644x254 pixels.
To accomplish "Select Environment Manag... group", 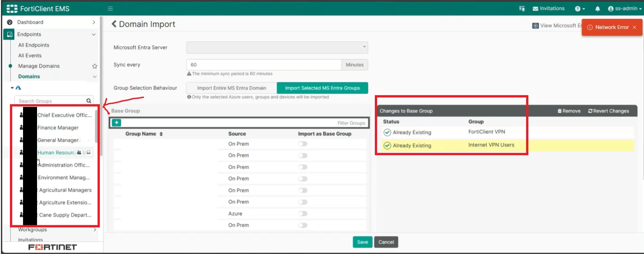I will tap(64, 178).
